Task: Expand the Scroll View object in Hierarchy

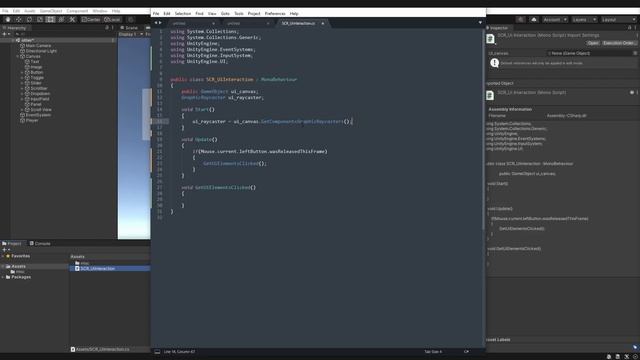Action: pyautogui.click(x=22, y=109)
